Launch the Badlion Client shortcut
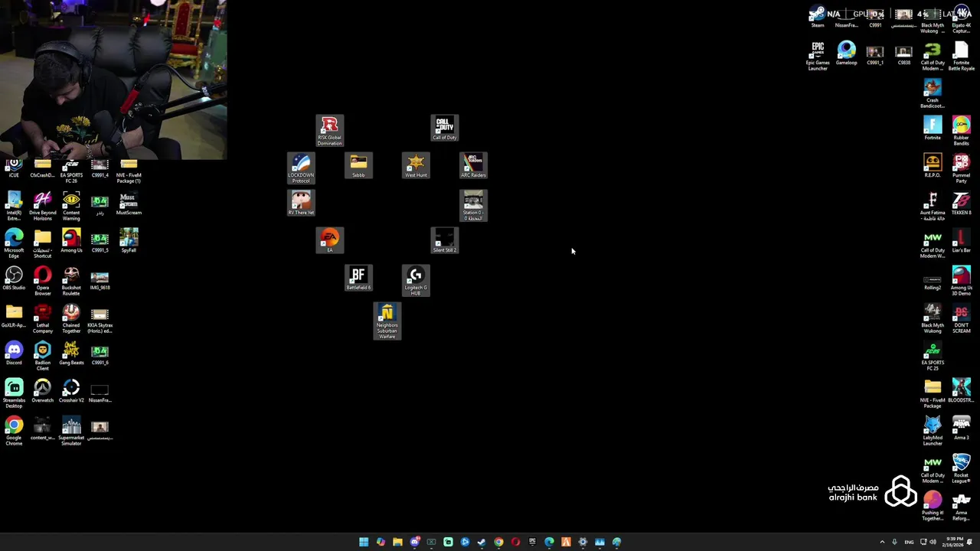Viewport: 980px width, 551px height. (43, 356)
